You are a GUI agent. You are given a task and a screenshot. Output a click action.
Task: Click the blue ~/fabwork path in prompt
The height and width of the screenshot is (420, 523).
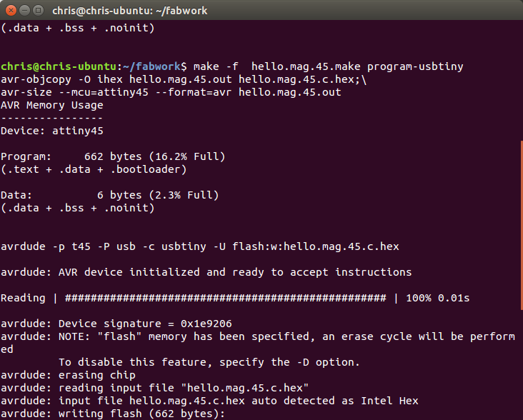(x=151, y=66)
